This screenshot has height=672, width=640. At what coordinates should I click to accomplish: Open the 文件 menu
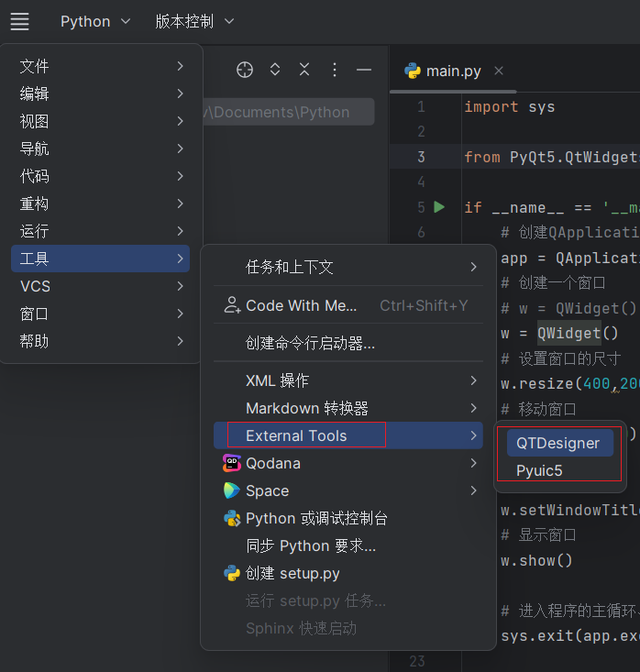(100, 66)
